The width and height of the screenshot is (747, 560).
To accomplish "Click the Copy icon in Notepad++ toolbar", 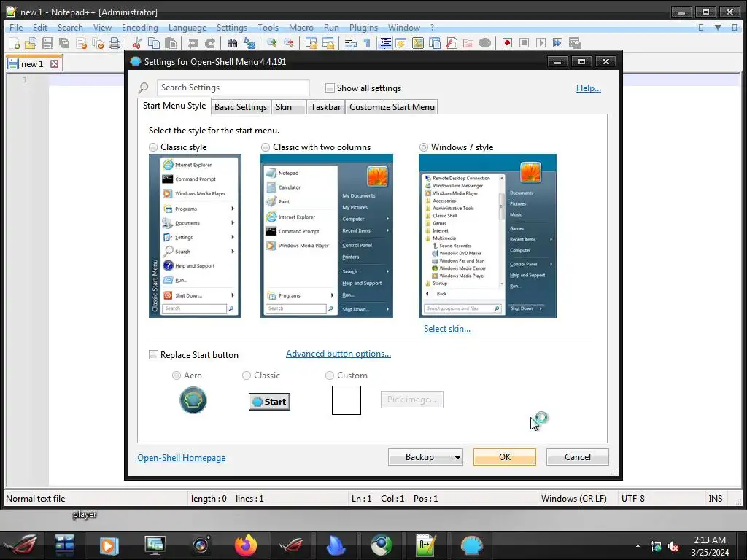I will [x=153, y=43].
